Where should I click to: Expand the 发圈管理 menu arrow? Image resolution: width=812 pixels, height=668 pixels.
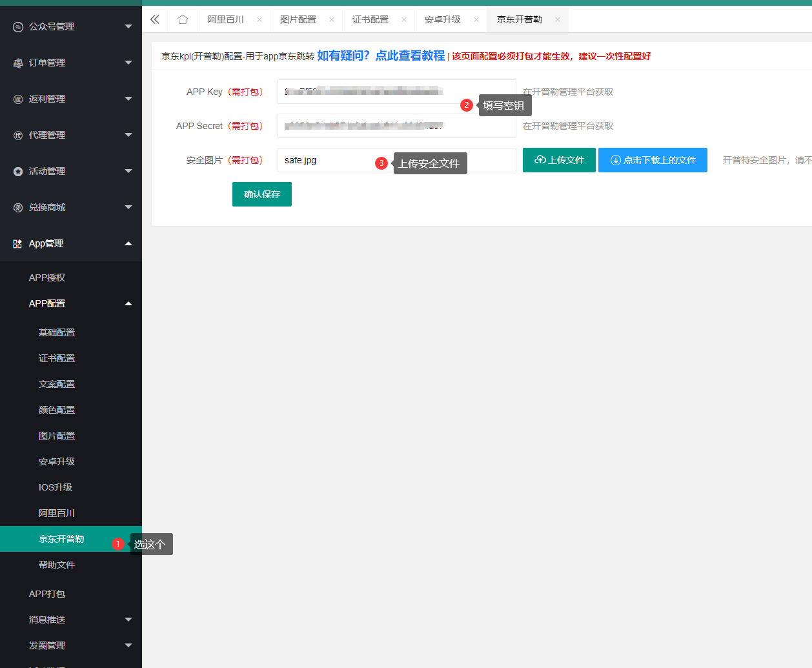(128, 645)
